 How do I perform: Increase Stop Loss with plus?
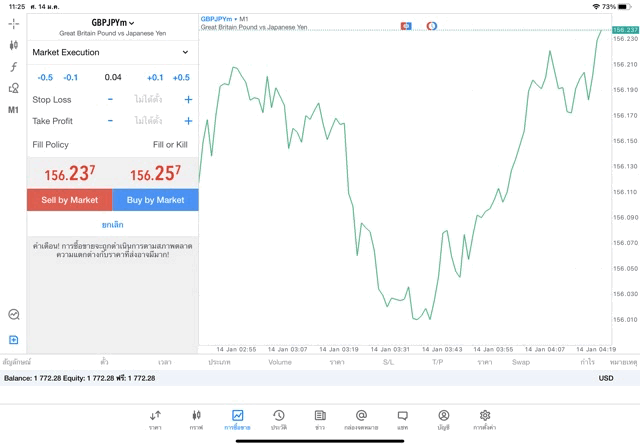tap(188, 99)
